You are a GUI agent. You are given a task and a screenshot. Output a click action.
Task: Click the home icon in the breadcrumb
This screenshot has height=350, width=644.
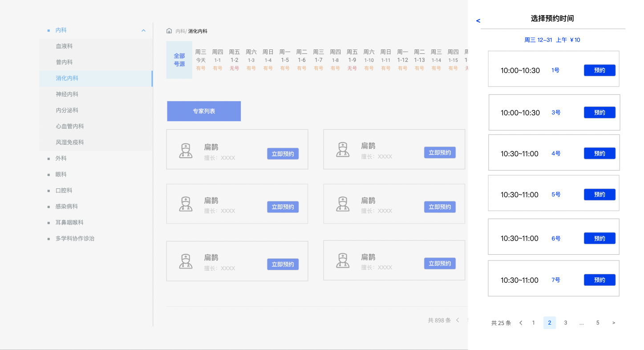[x=169, y=31]
